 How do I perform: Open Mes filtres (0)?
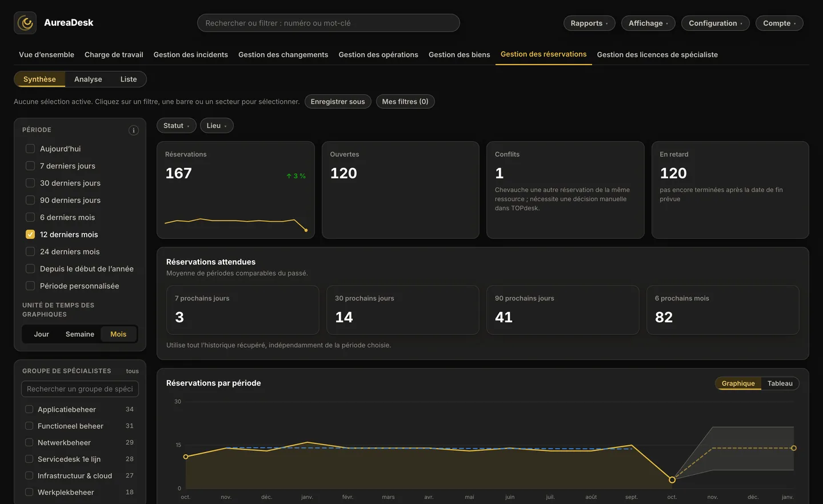[x=405, y=102]
